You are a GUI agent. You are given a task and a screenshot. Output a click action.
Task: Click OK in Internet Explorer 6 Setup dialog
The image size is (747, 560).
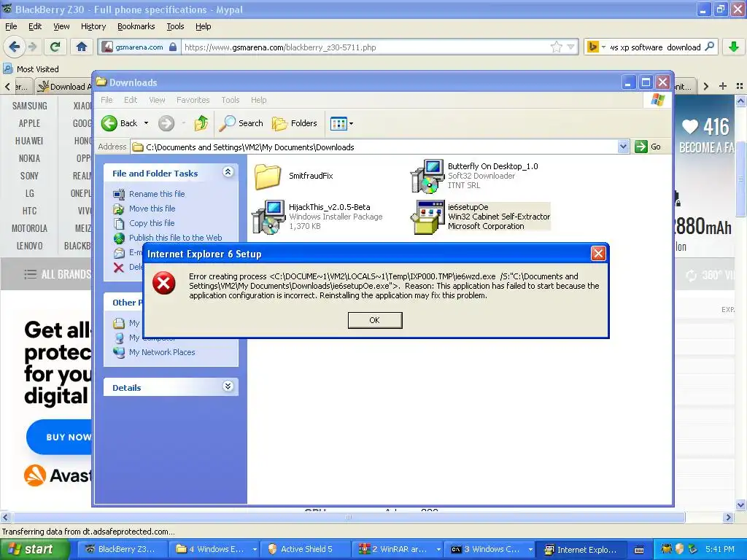(375, 320)
